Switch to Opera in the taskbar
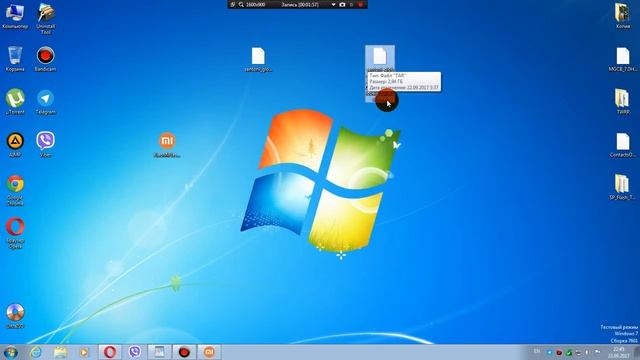 coord(109,352)
